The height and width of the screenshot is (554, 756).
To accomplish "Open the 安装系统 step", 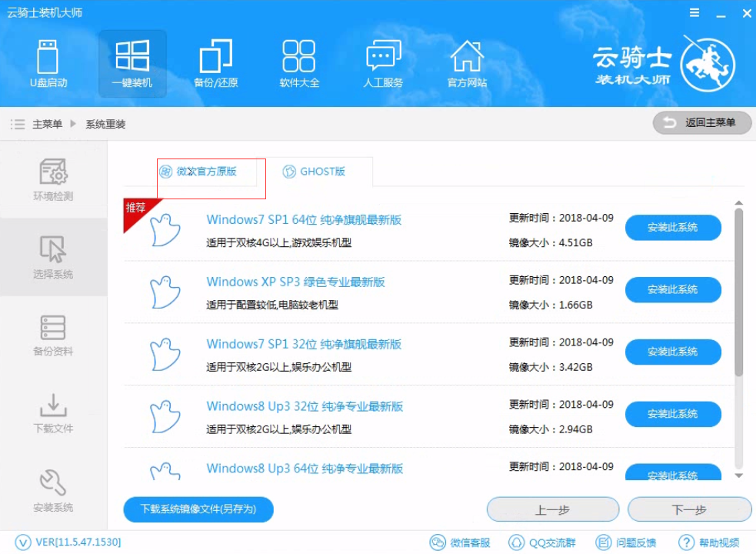I will tap(53, 490).
